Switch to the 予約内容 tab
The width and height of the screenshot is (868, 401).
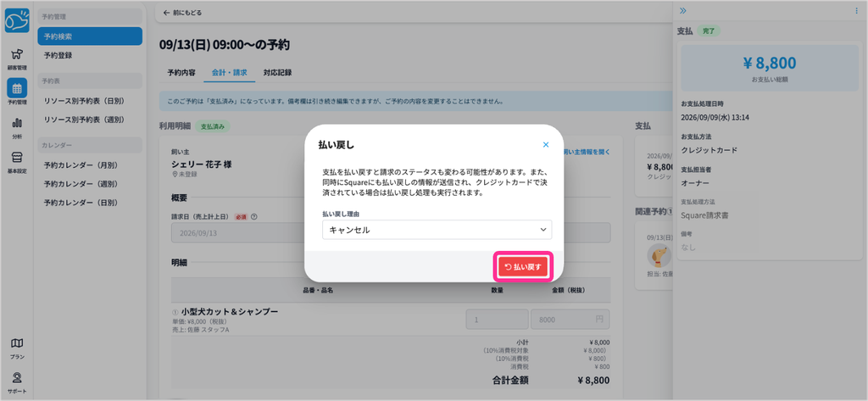[x=181, y=73]
